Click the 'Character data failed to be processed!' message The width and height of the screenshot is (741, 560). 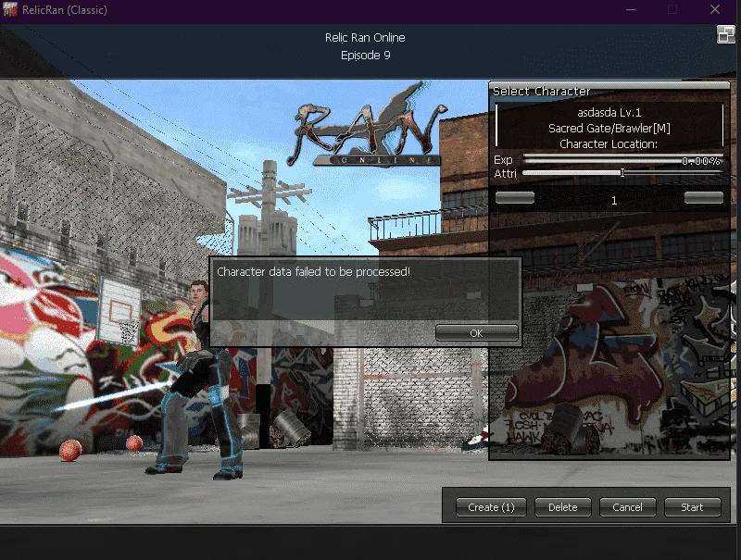coord(313,271)
